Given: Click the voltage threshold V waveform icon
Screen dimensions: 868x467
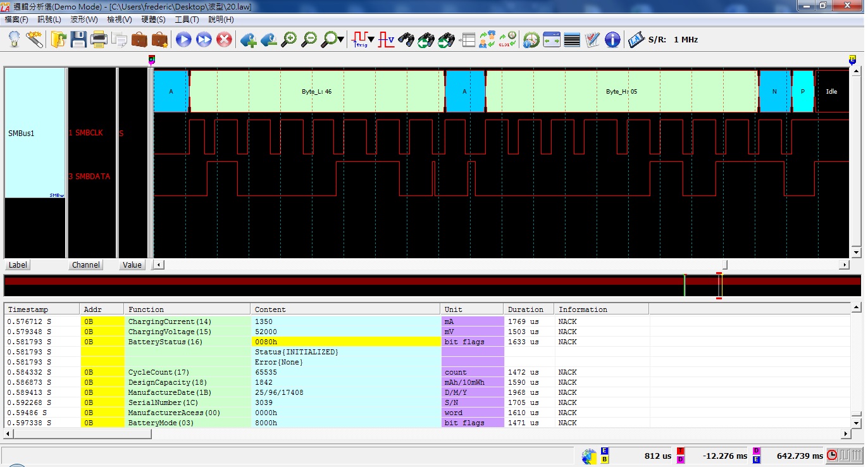Looking at the screenshot, I should [x=386, y=40].
